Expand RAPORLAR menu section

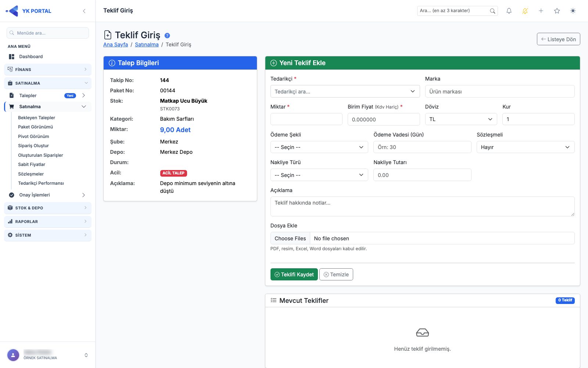48,222
